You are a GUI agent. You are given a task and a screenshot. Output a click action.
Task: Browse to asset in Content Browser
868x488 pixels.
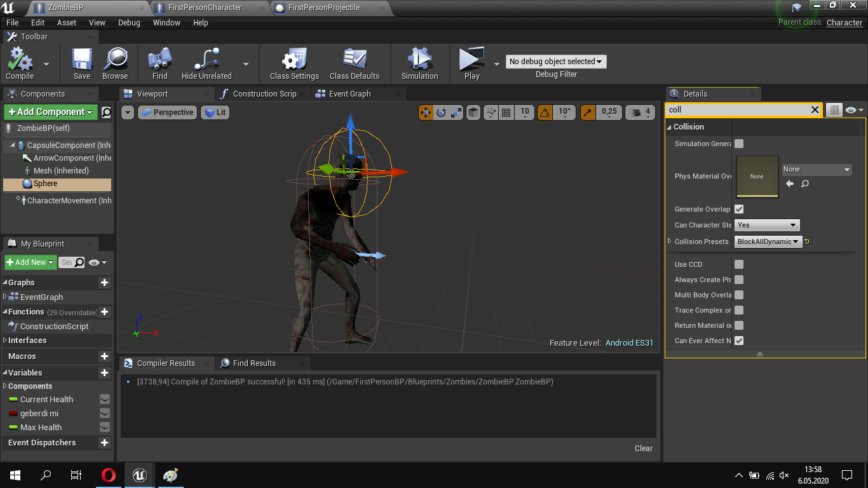point(115,64)
